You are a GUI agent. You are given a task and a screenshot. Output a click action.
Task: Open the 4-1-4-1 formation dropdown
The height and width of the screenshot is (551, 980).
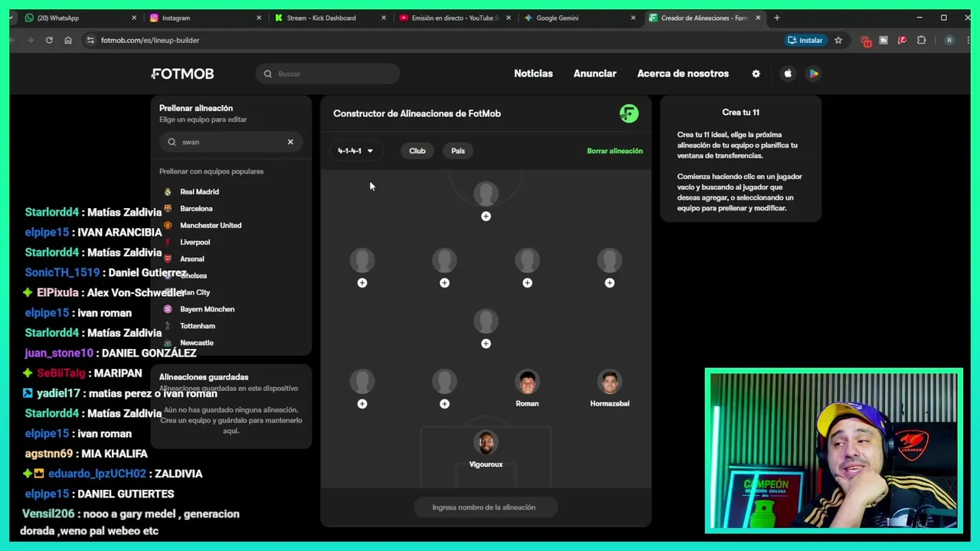pos(355,151)
